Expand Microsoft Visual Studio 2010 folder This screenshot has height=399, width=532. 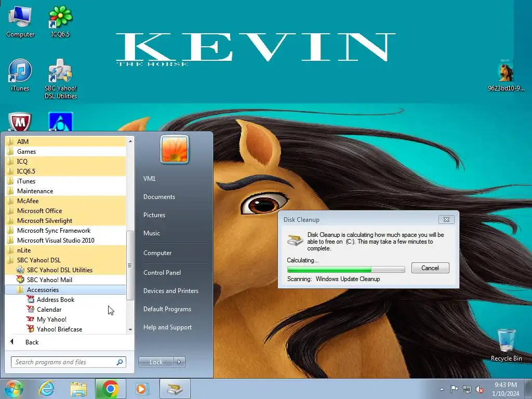coord(65,240)
